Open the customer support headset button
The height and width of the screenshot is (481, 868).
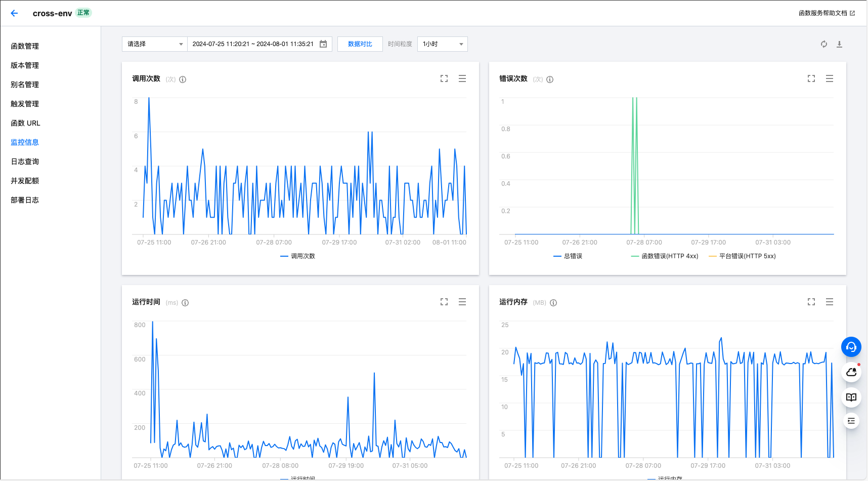851,347
